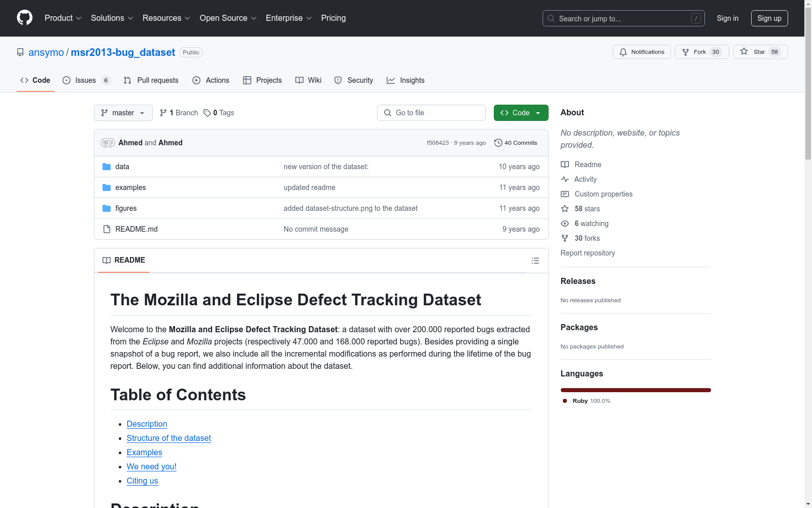Focus the Go to file input

point(431,113)
